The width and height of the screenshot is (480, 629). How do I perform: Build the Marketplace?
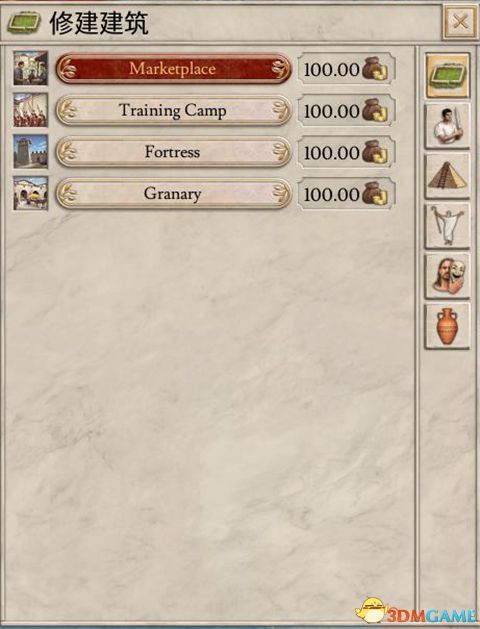(173, 69)
